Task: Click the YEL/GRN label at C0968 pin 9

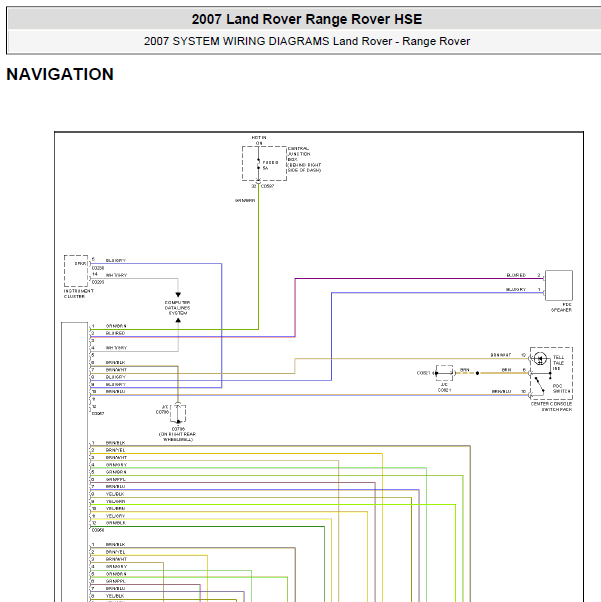Action: coord(116,501)
